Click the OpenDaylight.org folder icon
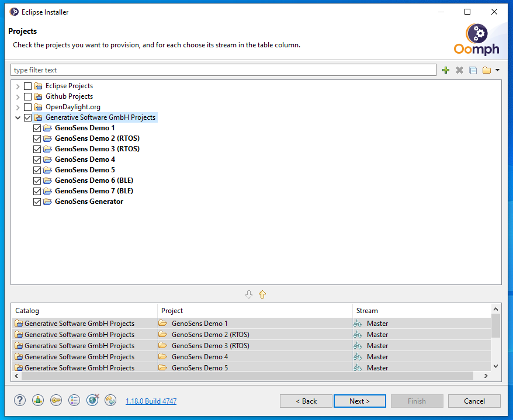 39,107
